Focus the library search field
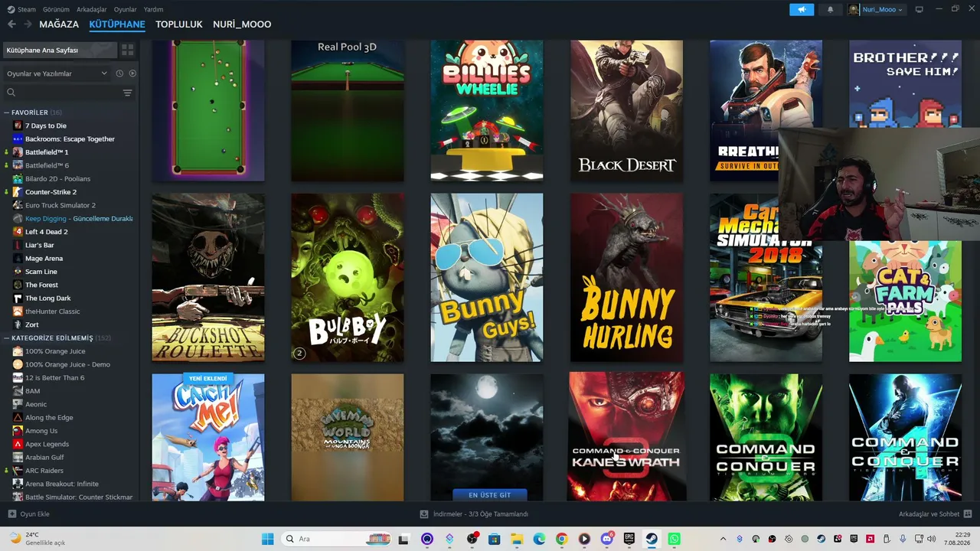Image resolution: width=980 pixels, height=551 pixels. [63, 93]
